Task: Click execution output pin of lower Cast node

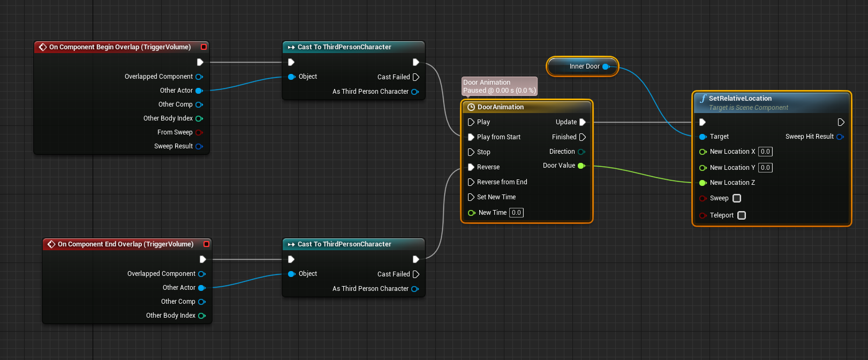Action: 416,259
